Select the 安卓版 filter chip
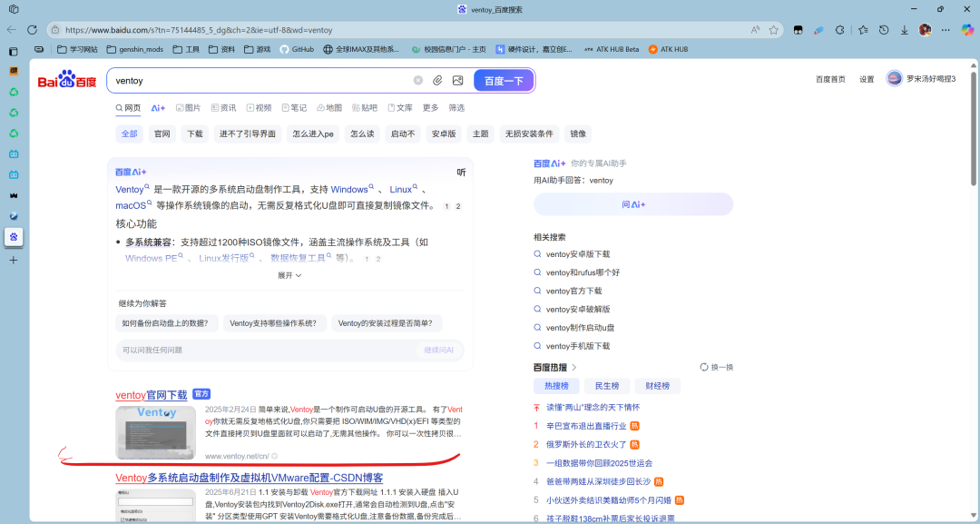Image resolution: width=980 pixels, height=524 pixels. [444, 133]
